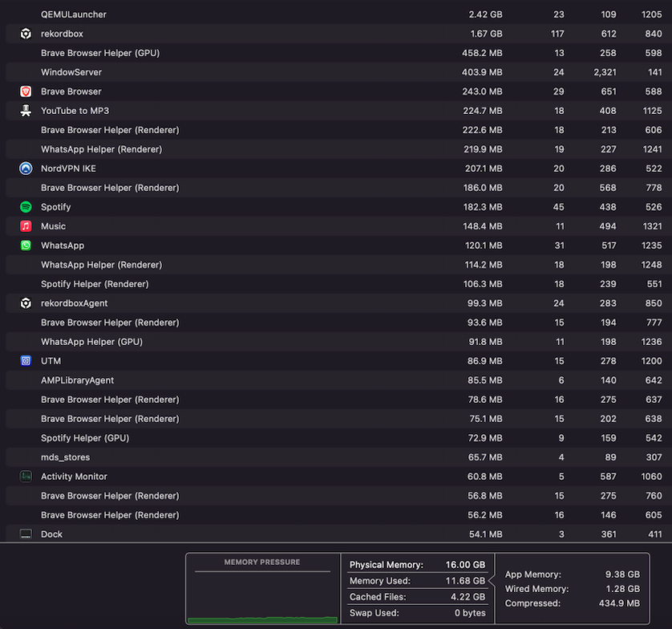Select the Spotify process name
The height and width of the screenshot is (629, 672).
tap(55, 207)
